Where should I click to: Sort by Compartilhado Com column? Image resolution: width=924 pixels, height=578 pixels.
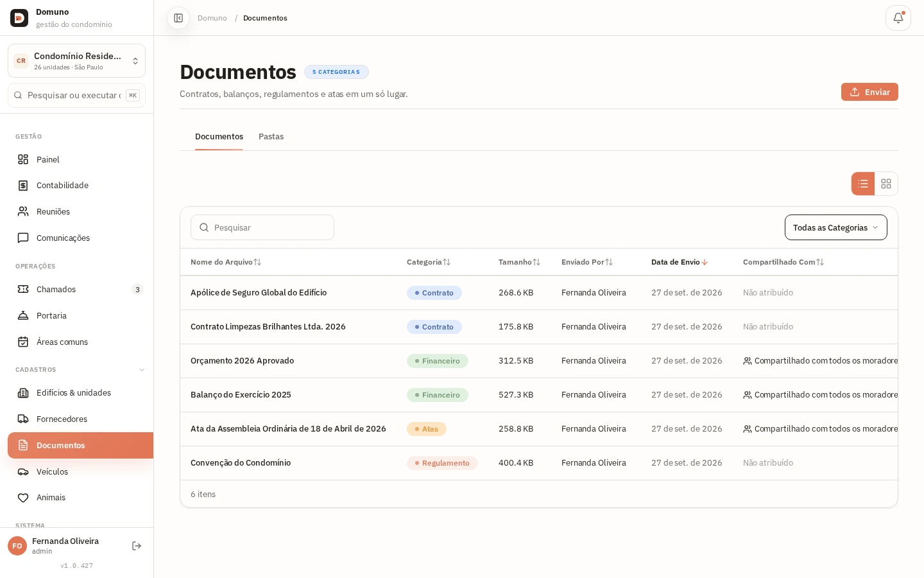point(783,262)
